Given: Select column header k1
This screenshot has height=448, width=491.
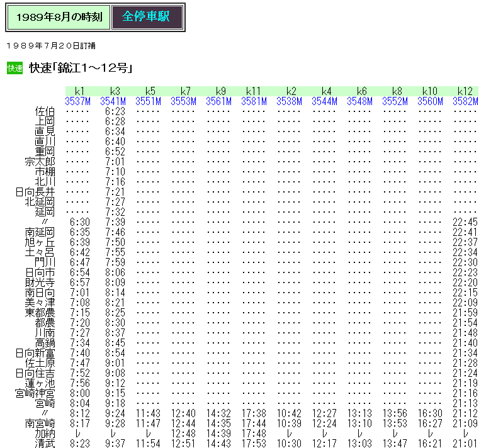Looking at the screenshot, I should click(79, 91).
